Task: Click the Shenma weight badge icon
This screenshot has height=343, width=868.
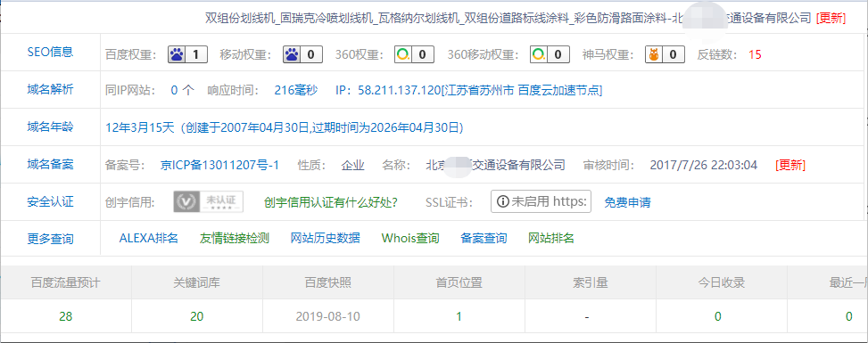Action: tap(665, 54)
